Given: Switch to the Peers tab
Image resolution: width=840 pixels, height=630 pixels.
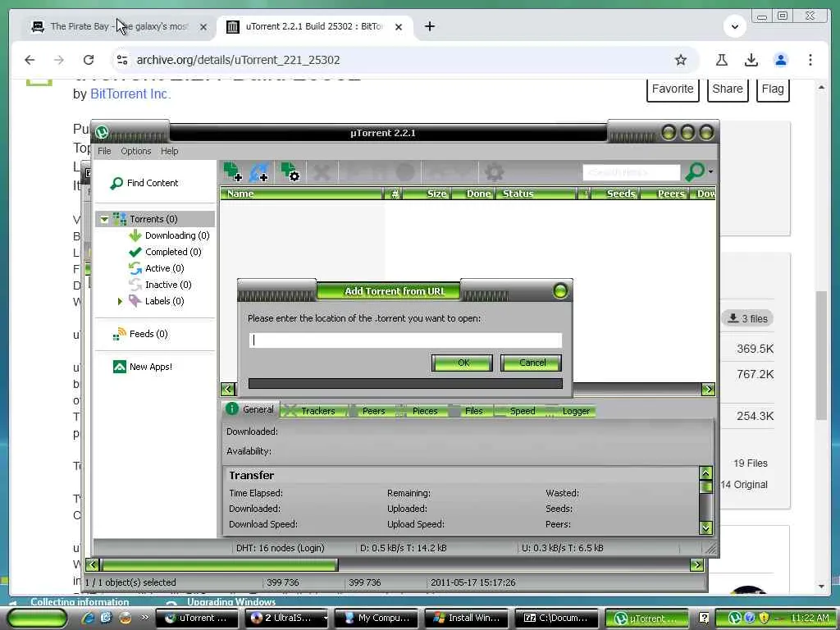Looking at the screenshot, I should point(370,411).
